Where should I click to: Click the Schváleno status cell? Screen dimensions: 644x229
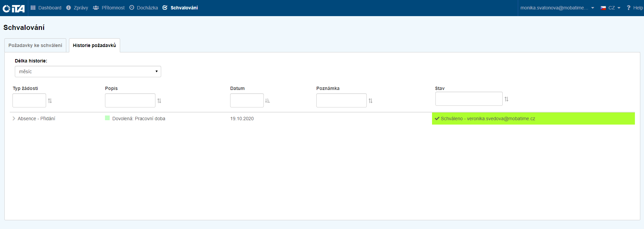click(x=533, y=119)
